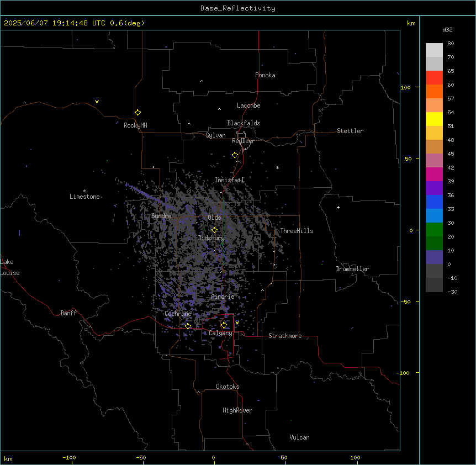Viewport: 476px width, 465px height.
Task: Click the Base_Reflectivity title text
Action: click(238, 8)
